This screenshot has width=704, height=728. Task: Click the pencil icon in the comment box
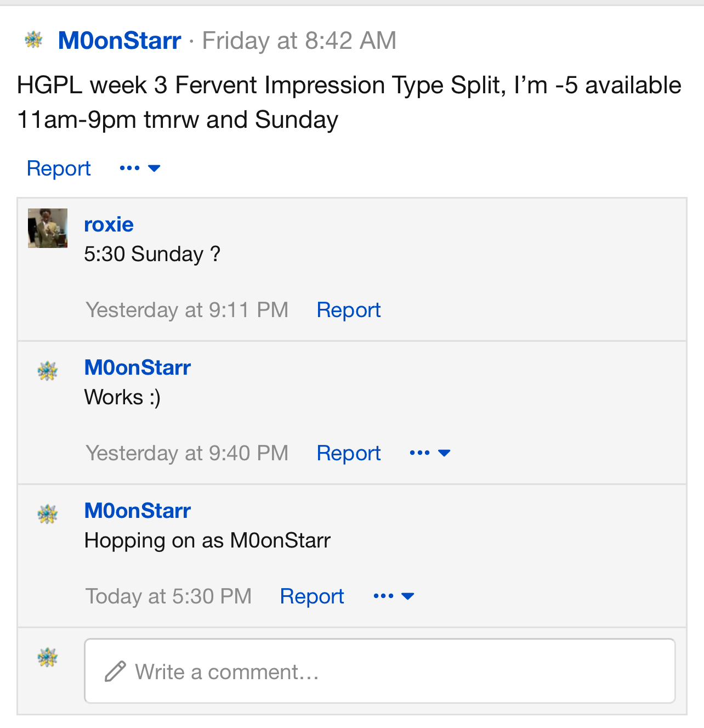click(x=115, y=671)
